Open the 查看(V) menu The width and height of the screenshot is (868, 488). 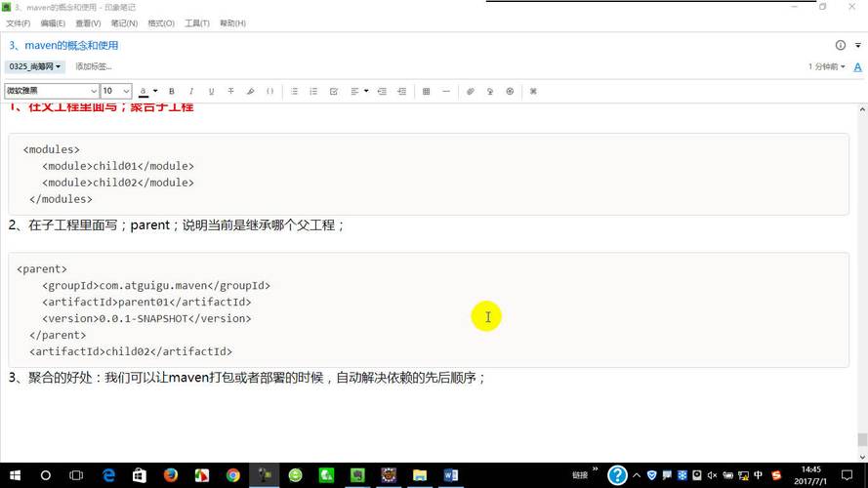(x=88, y=23)
